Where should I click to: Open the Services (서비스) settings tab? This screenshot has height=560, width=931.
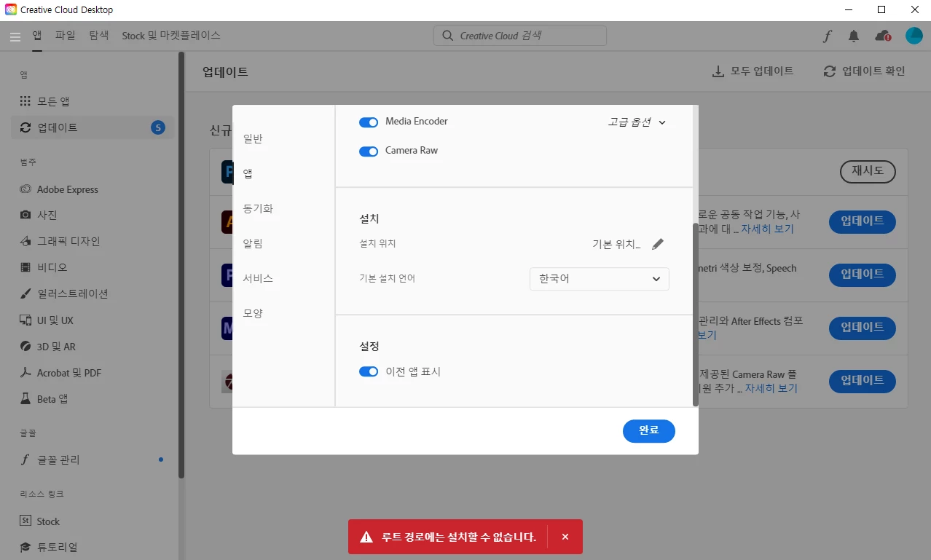pos(258,278)
